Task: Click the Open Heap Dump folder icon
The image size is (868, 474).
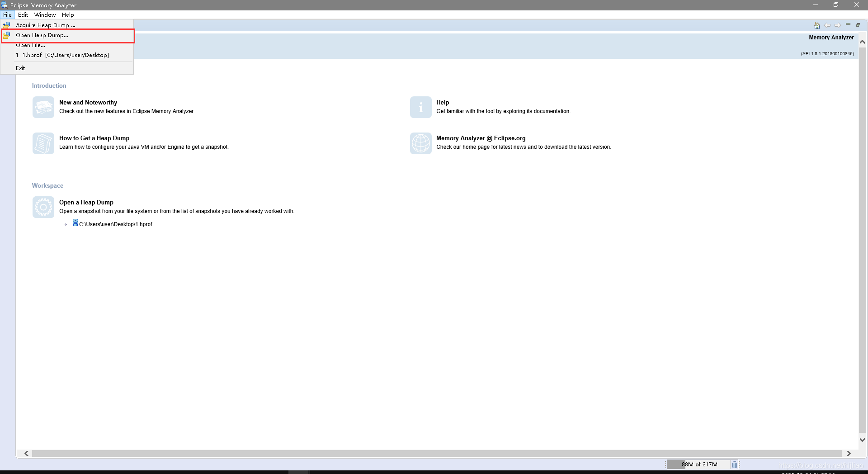Action: click(7, 35)
